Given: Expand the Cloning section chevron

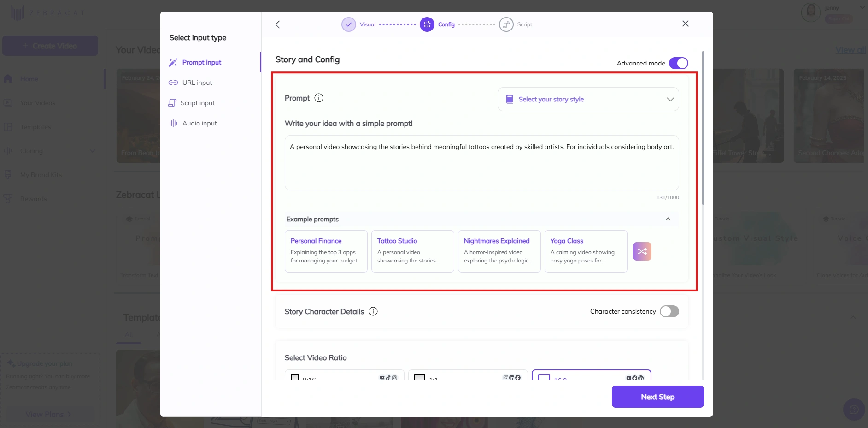Looking at the screenshot, I should point(92,151).
